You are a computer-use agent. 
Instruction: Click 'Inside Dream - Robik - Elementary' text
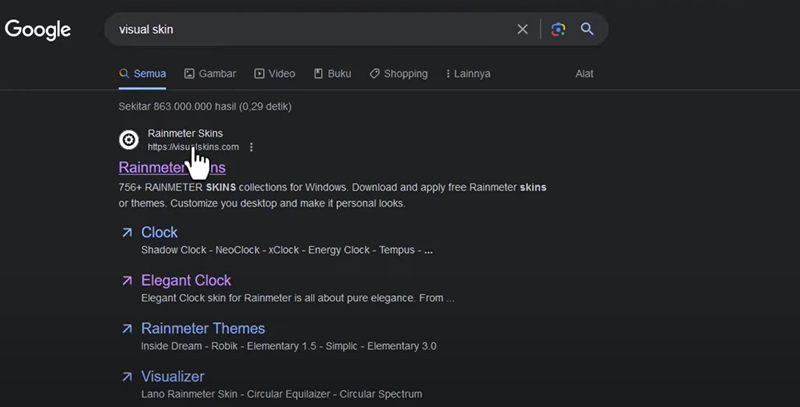coord(289,346)
